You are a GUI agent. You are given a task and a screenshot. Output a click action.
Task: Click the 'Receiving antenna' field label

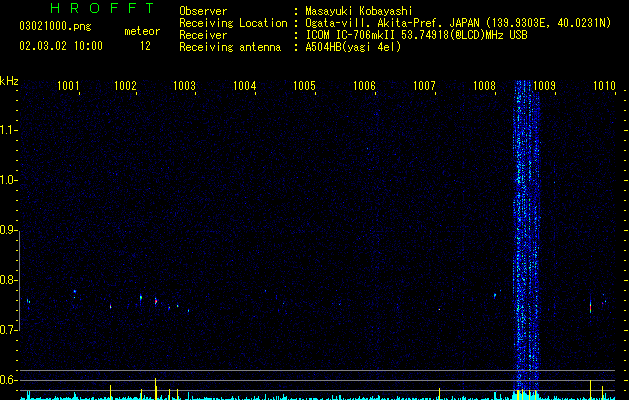click(230, 47)
